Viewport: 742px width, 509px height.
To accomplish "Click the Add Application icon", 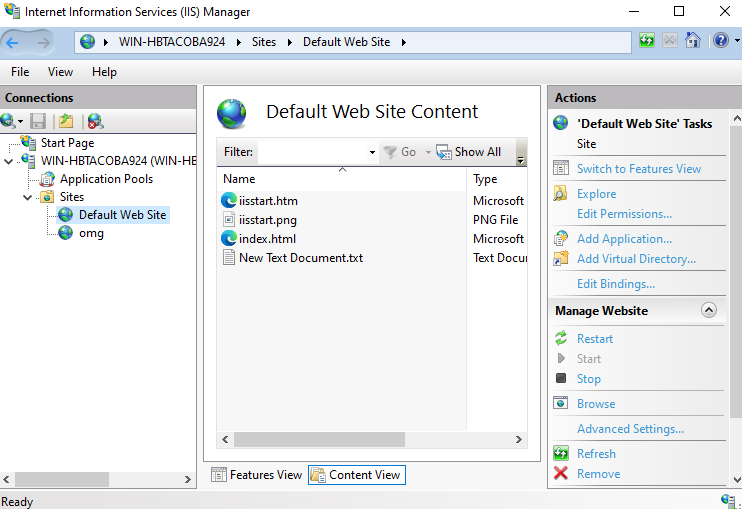I will point(561,238).
